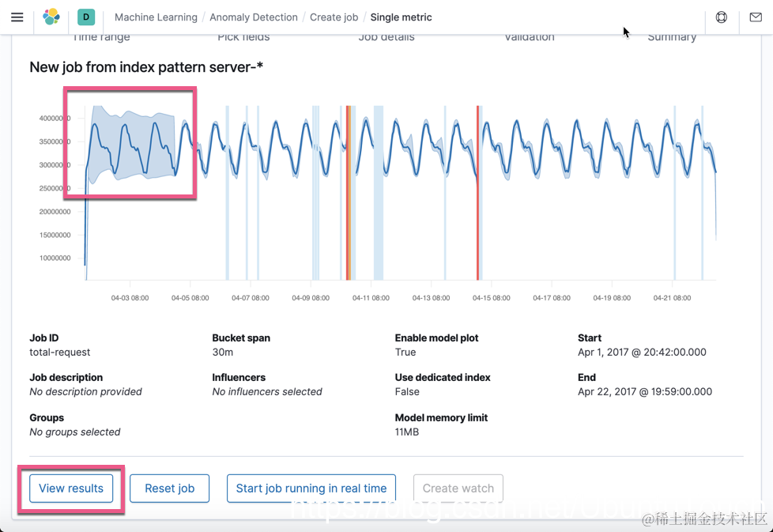Open the newsfeed envelope icon
This screenshot has width=773, height=532.
pos(756,17)
